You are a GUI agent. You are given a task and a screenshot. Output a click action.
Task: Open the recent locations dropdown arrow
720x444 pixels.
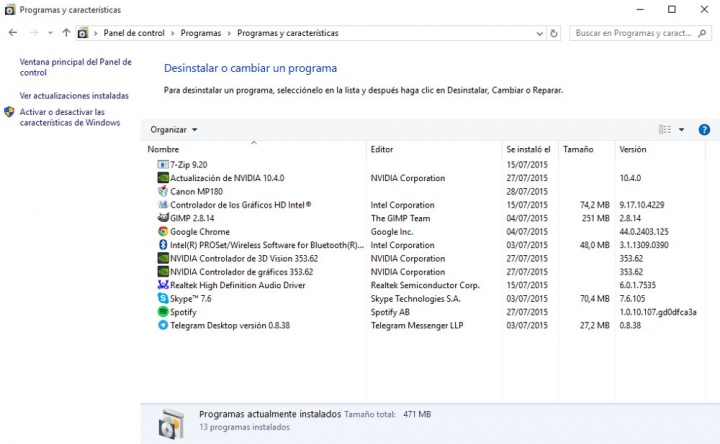pos(51,33)
